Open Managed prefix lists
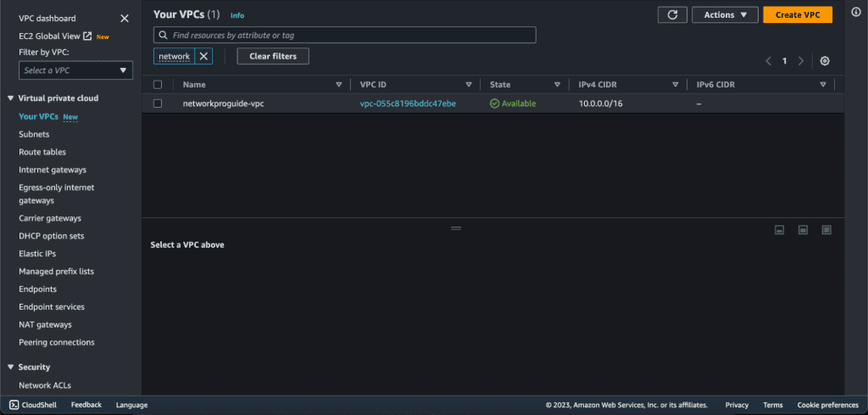 tap(57, 272)
